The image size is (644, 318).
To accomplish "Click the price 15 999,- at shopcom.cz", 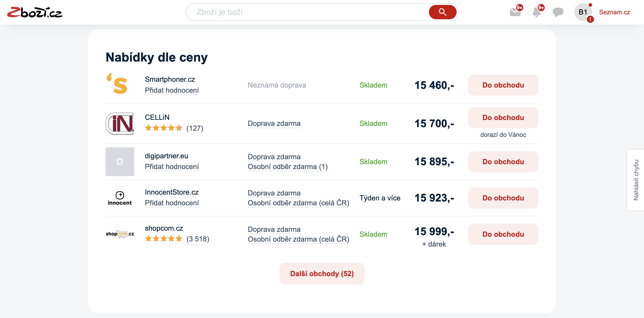I will pyautogui.click(x=434, y=231).
